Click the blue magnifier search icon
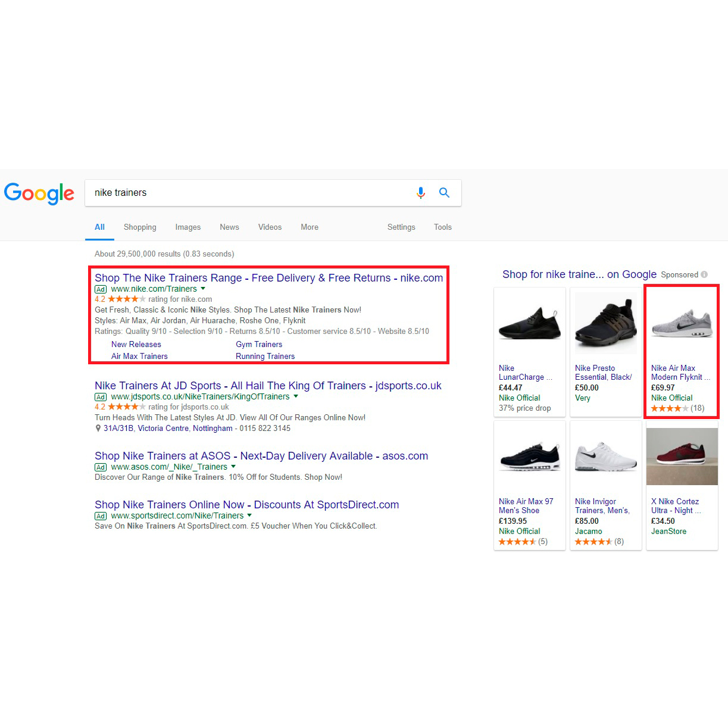Viewport: 728px width, 728px height. [x=444, y=192]
